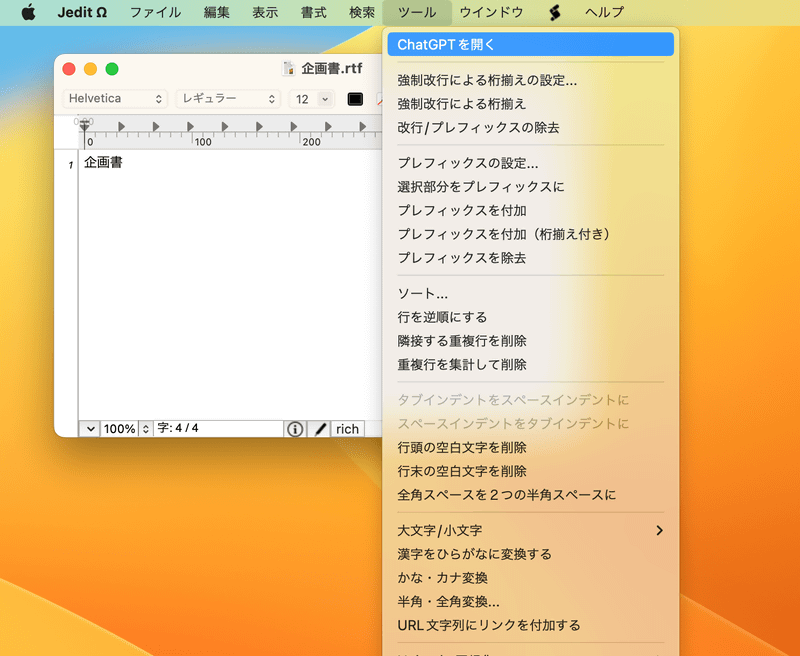Image resolution: width=800 pixels, height=656 pixels.
Task: Click the info (ⓘ) icon in the status bar
Action: [x=294, y=429]
